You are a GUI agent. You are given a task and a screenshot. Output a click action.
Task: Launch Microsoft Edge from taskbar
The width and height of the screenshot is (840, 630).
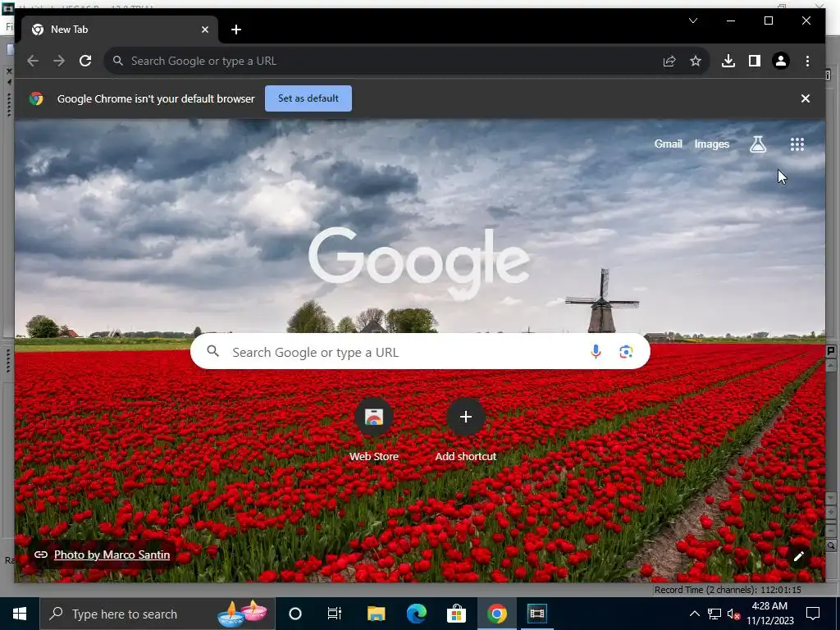click(416, 614)
